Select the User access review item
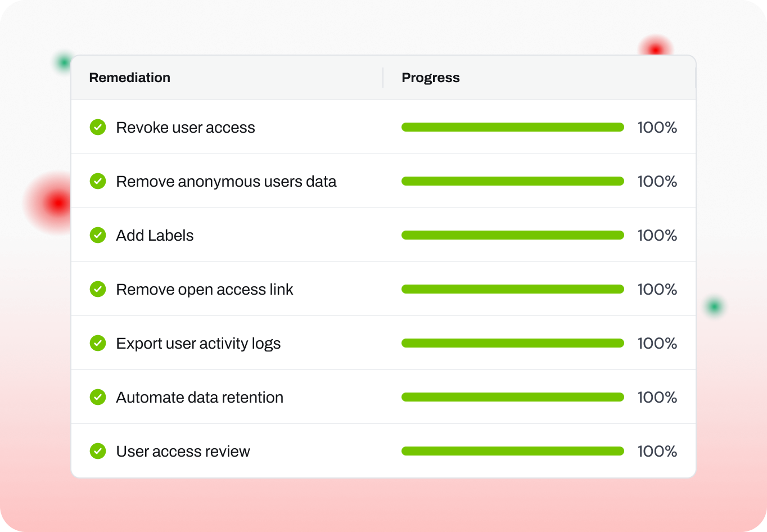The image size is (767, 532). point(183,452)
